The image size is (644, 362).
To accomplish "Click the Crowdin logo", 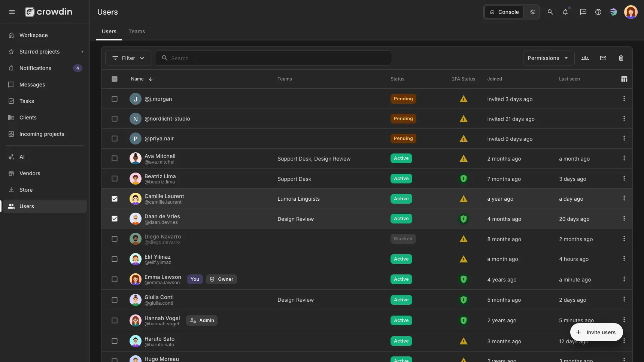I will 48,12.
